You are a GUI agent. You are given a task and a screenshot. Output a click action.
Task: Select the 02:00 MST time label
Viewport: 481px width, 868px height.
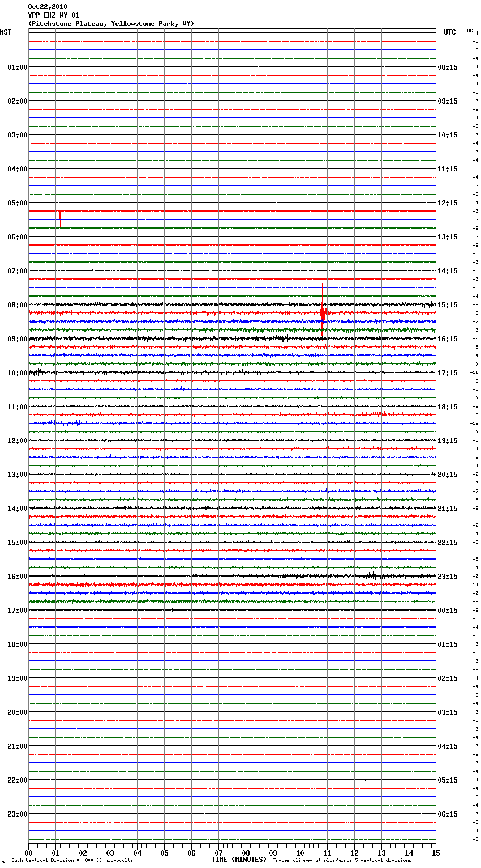(18, 101)
